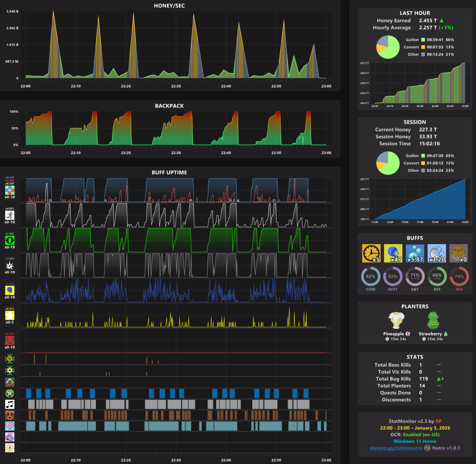Click the Strawberry planter name label

coord(430,333)
